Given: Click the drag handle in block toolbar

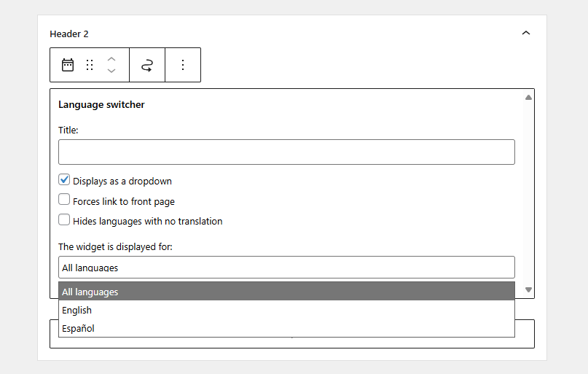Looking at the screenshot, I should [x=90, y=65].
